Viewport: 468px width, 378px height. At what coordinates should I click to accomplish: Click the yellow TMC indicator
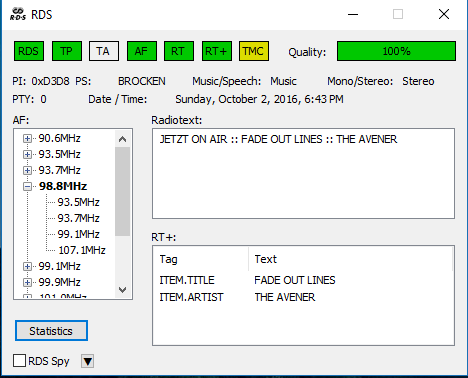[254, 51]
